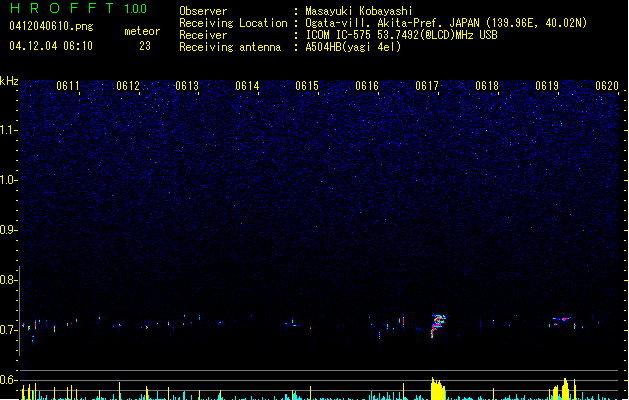Image resolution: width=629 pixels, height=400 pixels.
Task: Click the Ogata-vill. Akita-Pref. JAPAN location text
Action: coord(446,23)
